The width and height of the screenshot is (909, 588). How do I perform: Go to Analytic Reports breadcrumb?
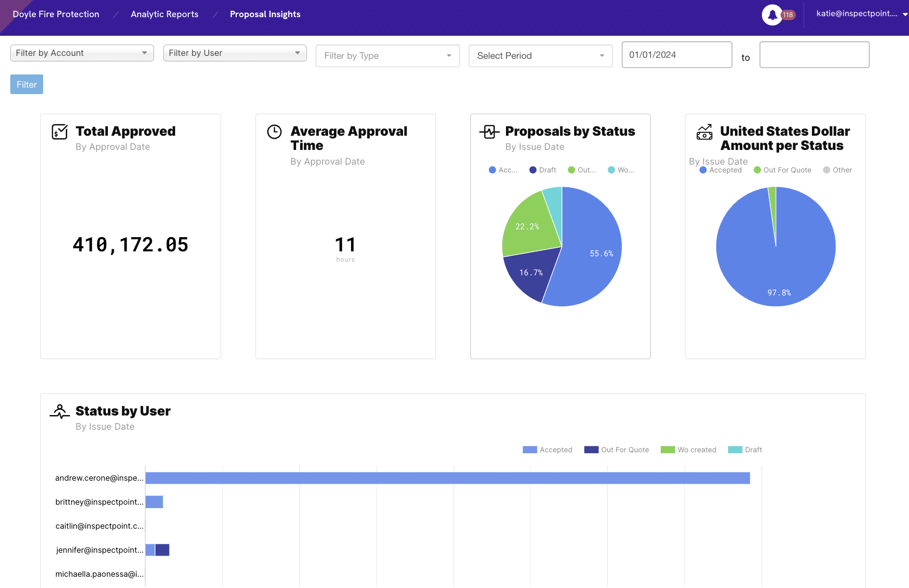pos(164,14)
